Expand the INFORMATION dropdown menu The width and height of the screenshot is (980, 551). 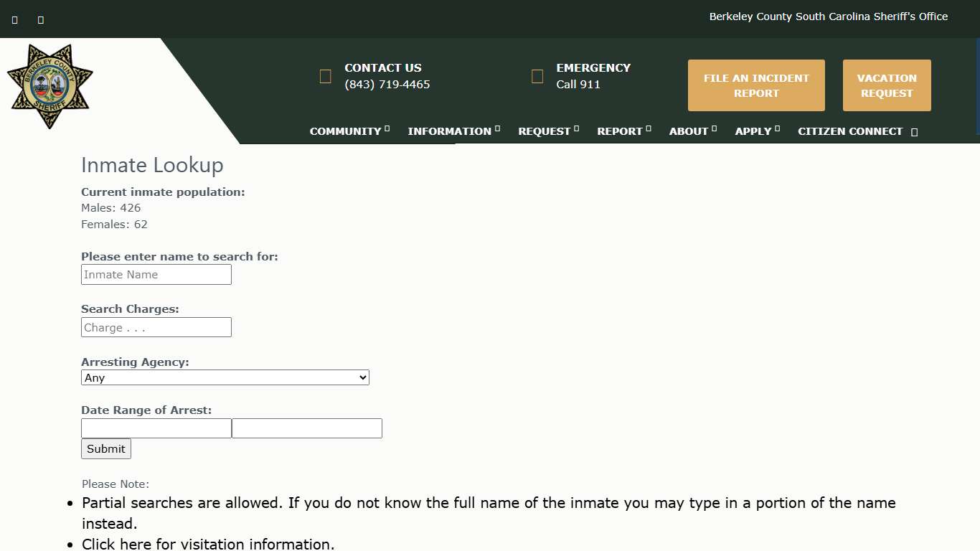449,131
